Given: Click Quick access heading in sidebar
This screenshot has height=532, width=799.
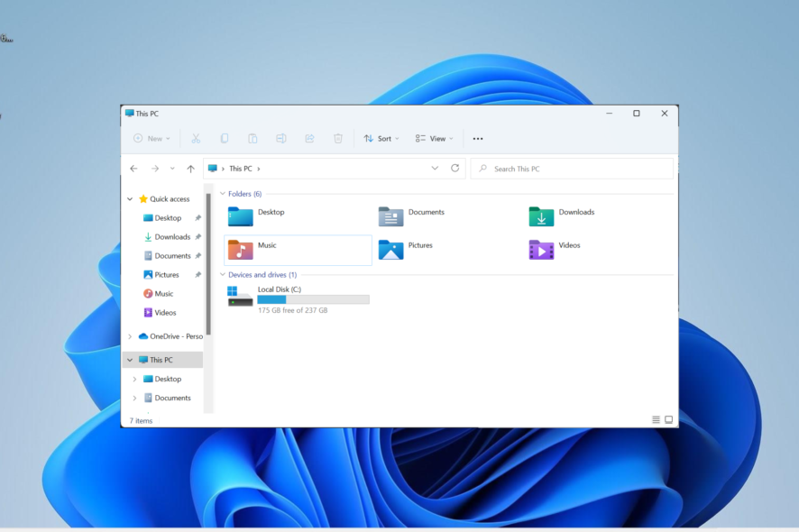Looking at the screenshot, I should pyautogui.click(x=170, y=199).
